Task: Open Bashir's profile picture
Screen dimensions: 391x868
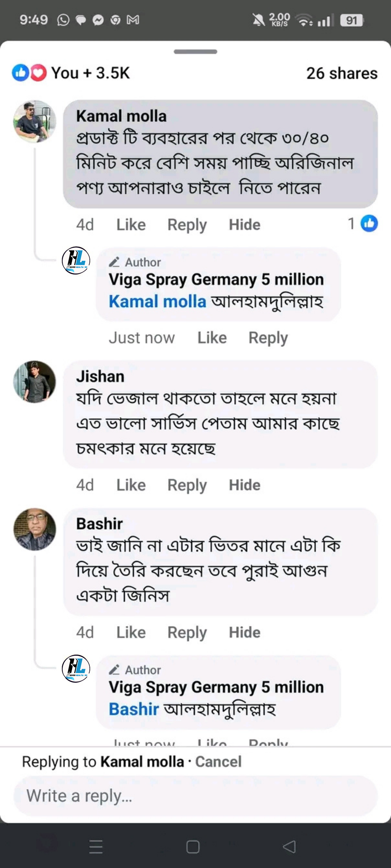Action: point(35,529)
